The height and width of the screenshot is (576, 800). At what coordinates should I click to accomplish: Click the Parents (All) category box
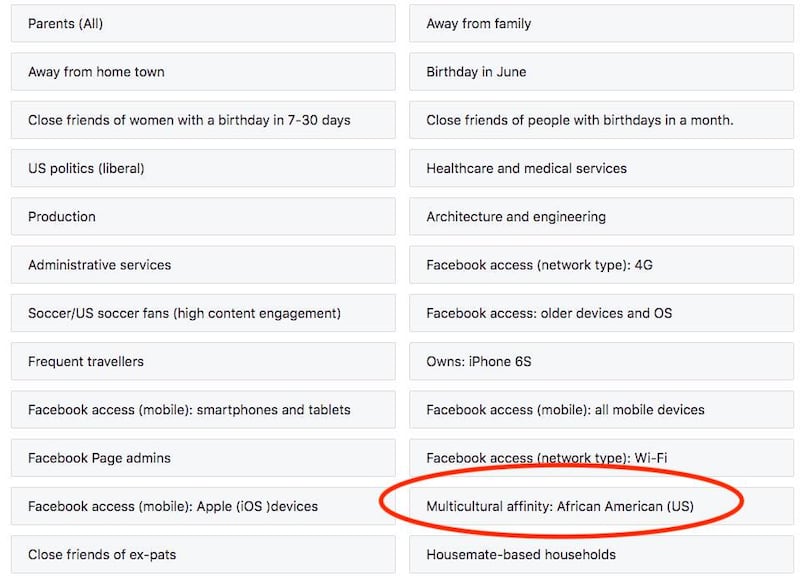click(203, 24)
